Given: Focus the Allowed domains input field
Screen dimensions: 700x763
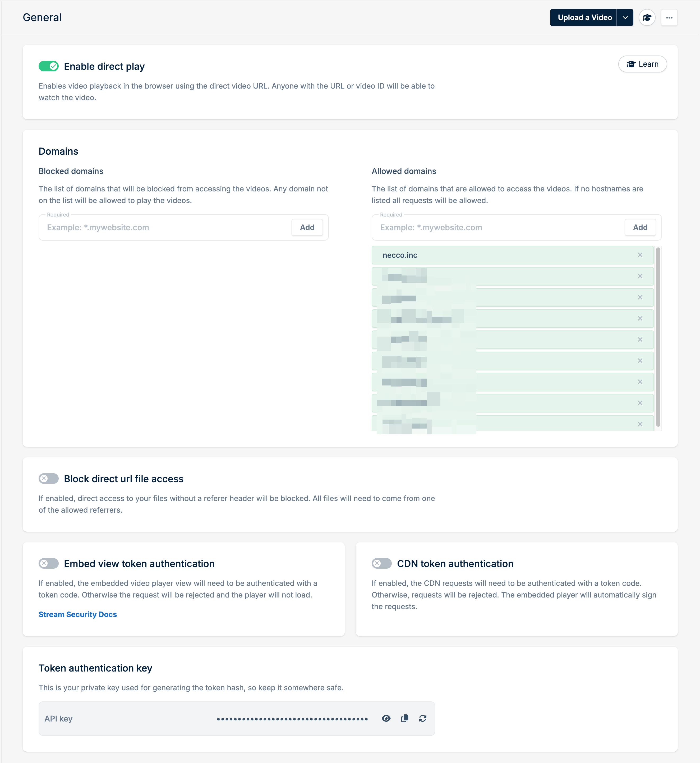Looking at the screenshot, I should click(x=499, y=227).
